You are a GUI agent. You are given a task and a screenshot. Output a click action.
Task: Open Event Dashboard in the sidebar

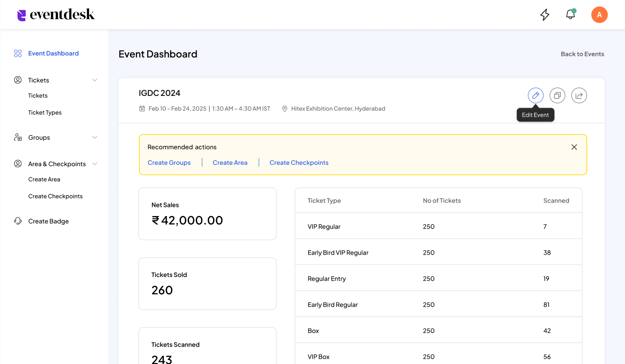pos(53,53)
